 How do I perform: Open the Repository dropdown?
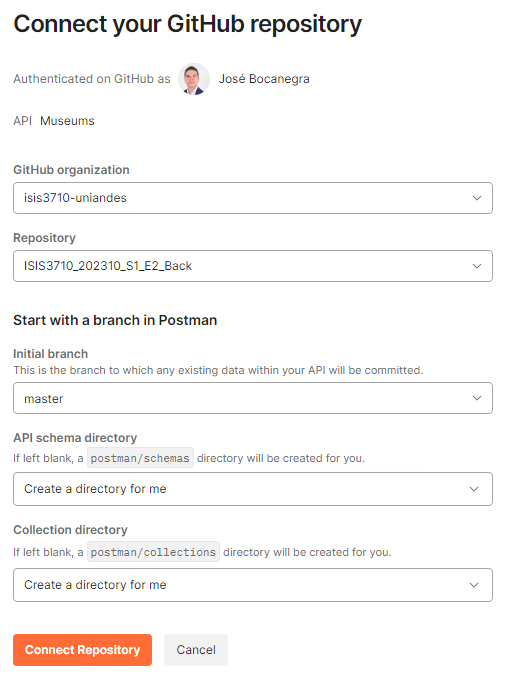coord(253,266)
